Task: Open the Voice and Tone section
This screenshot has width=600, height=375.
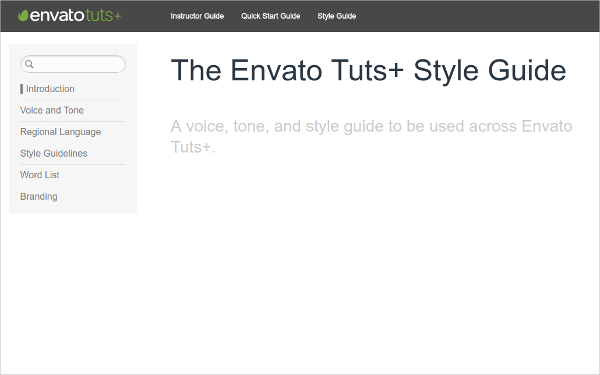Action: click(x=52, y=110)
